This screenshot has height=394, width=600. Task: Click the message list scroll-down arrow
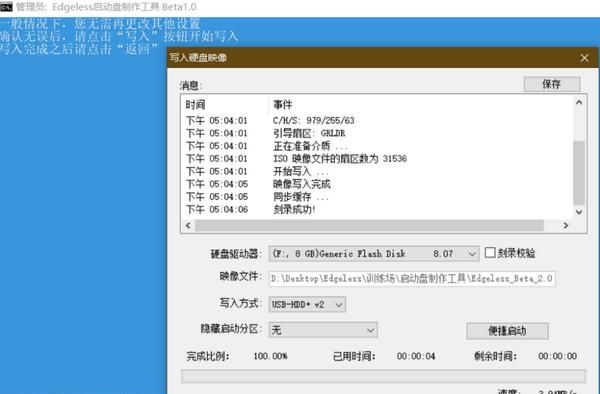click(579, 212)
